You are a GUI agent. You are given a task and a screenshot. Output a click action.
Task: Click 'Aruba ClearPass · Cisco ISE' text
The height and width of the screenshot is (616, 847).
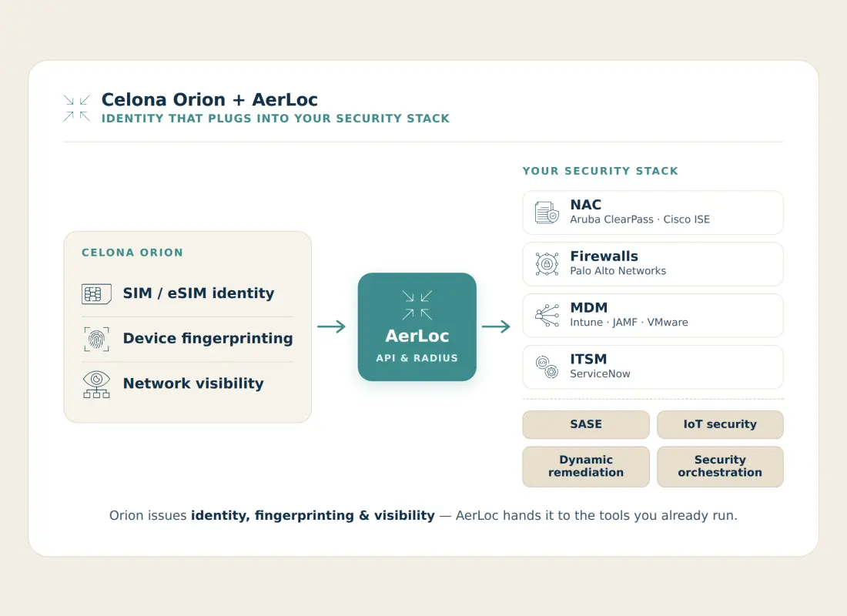coord(640,219)
